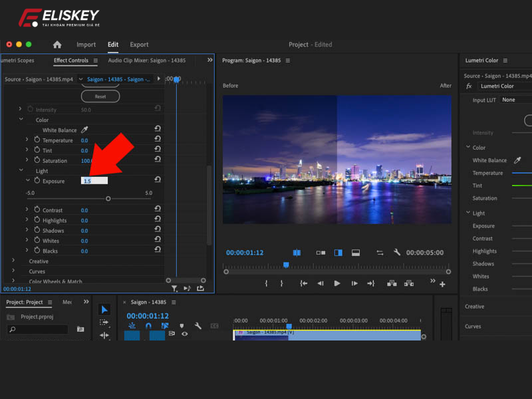
Task: Pick the White Balance eyedropper in Lumetri Color
Action: click(517, 160)
